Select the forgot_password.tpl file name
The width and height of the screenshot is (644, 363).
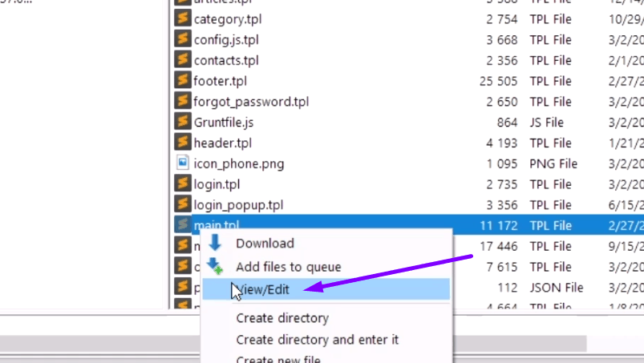click(x=251, y=102)
